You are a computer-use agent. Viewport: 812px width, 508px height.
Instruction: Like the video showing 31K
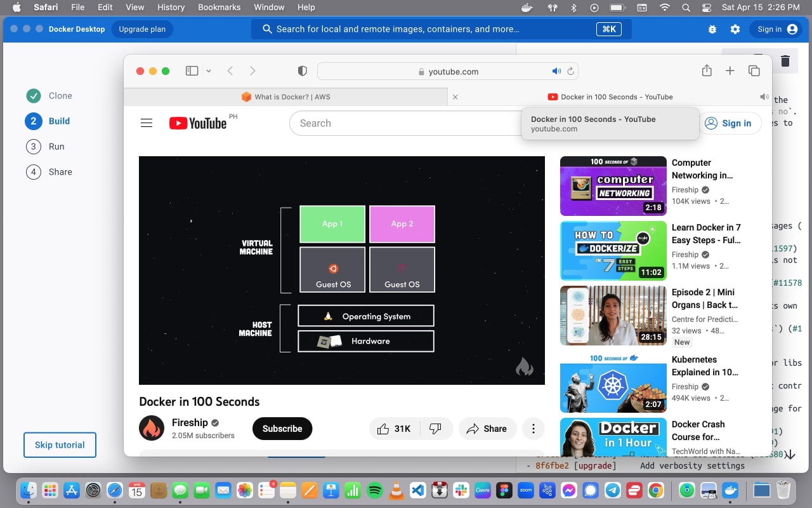(x=393, y=429)
